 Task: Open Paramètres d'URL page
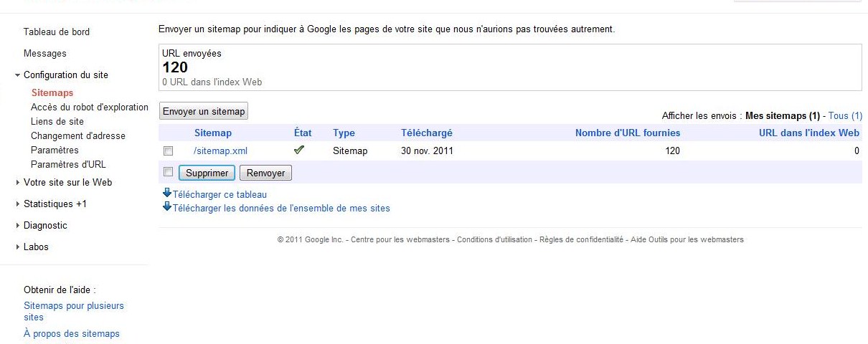tap(68, 164)
